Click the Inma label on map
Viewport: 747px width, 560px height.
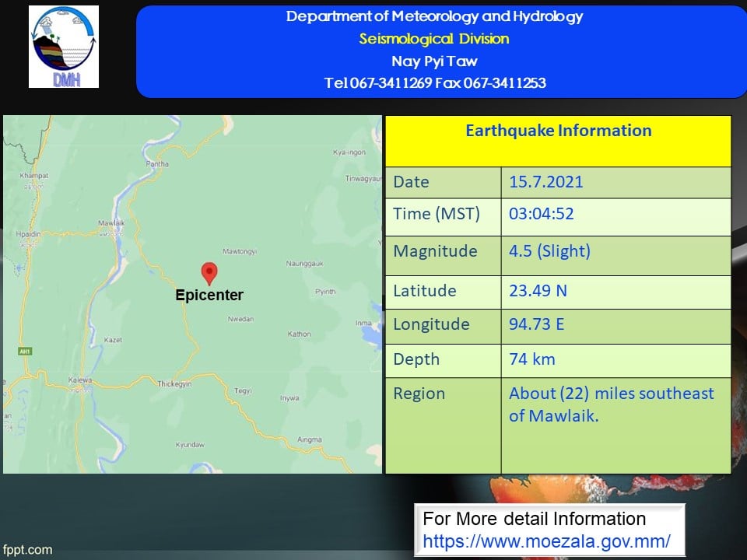coord(363,323)
